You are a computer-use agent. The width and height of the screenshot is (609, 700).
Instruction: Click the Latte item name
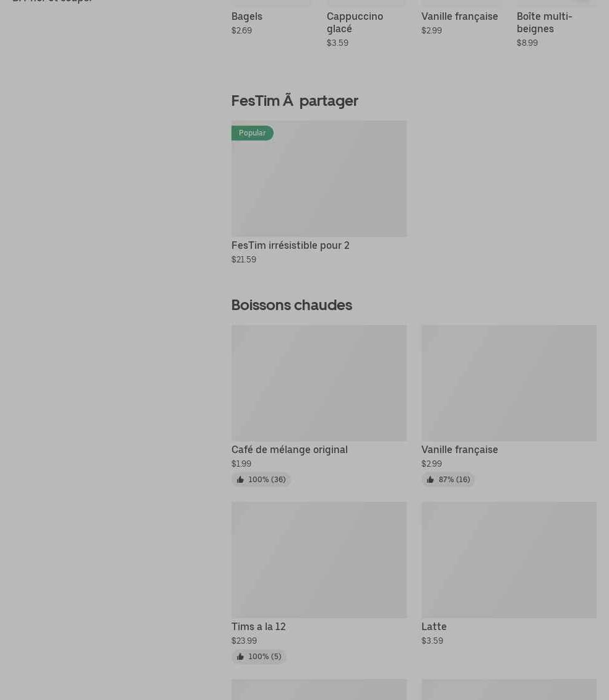434,626
